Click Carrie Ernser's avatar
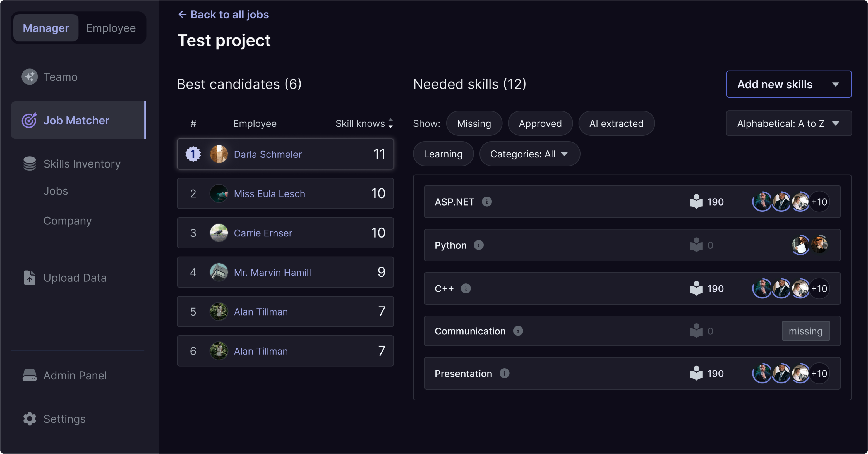This screenshot has width=868, height=454. (219, 233)
